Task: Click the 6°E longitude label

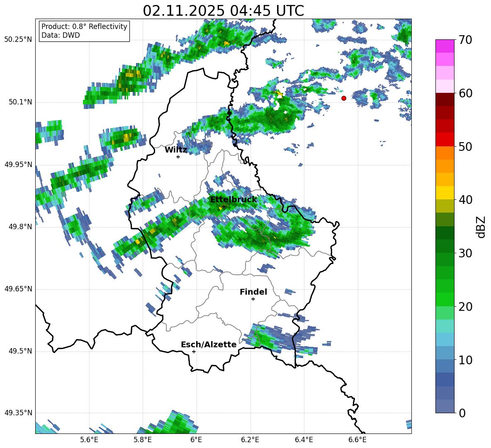Action: (x=196, y=440)
